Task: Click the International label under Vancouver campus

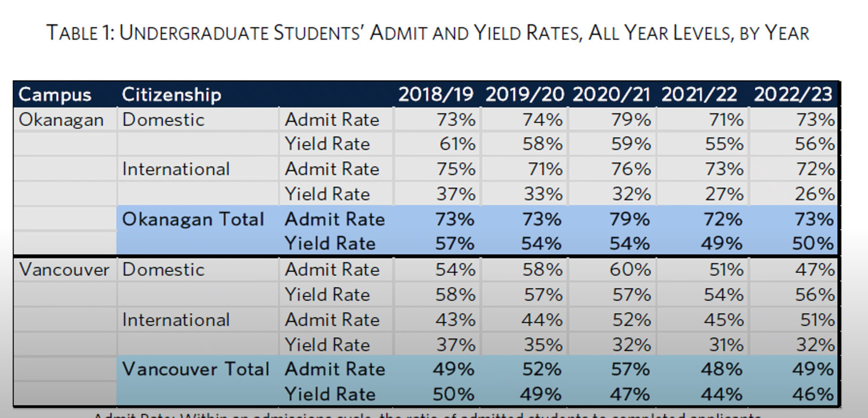Action: (x=176, y=319)
